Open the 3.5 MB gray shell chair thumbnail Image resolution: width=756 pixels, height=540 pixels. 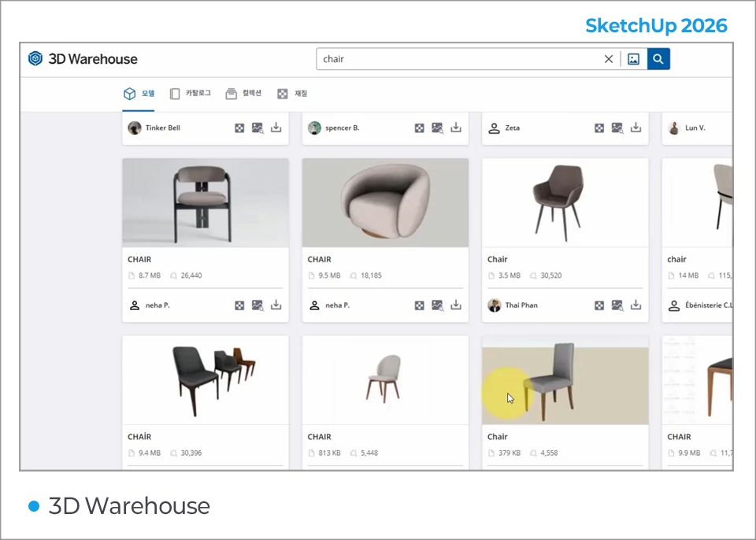tap(565, 203)
